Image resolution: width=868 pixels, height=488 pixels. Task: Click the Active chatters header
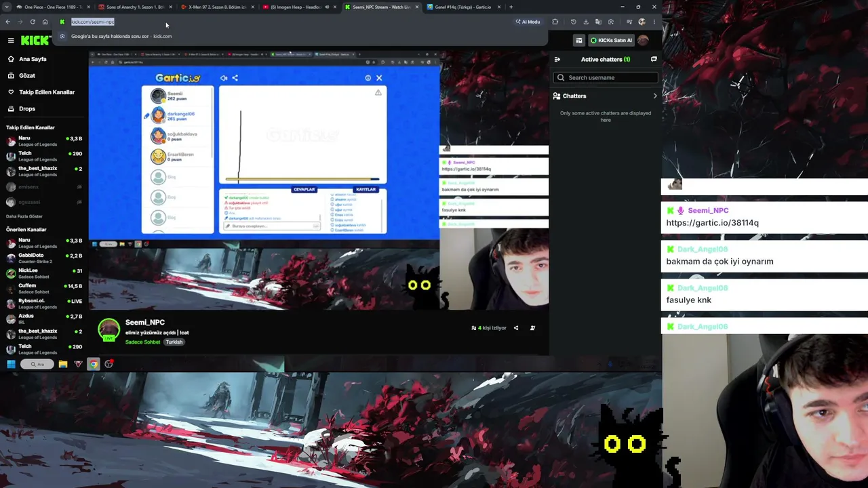click(606, 59)
